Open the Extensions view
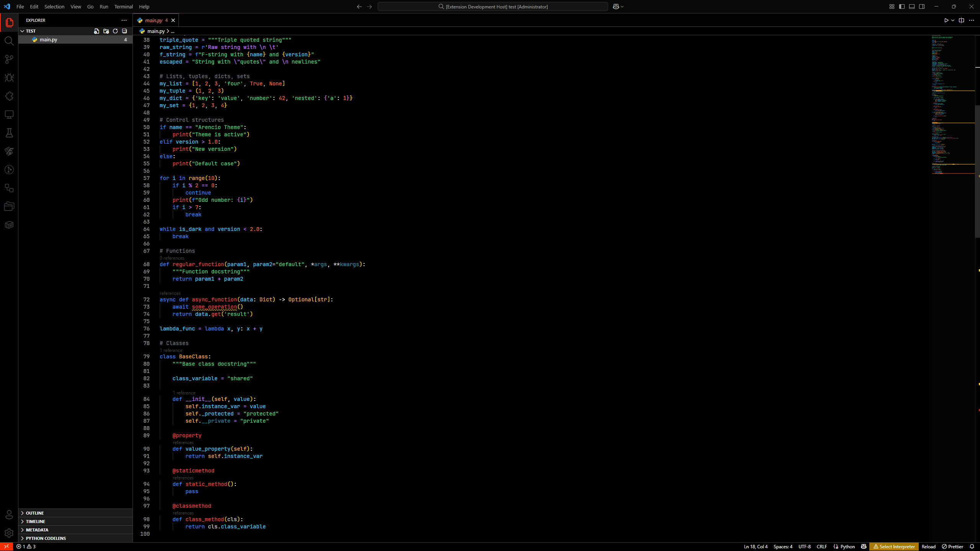980x551 pixels. (x=9, y=96)
